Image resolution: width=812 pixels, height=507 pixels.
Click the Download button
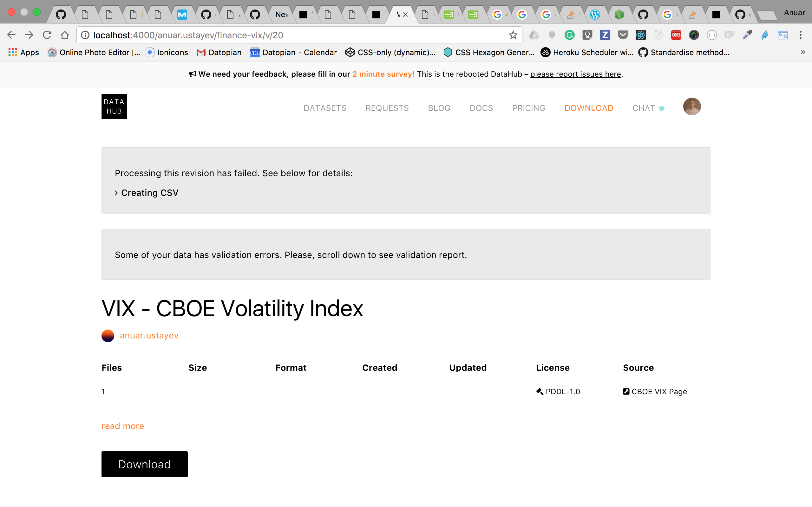coord(144,464)
